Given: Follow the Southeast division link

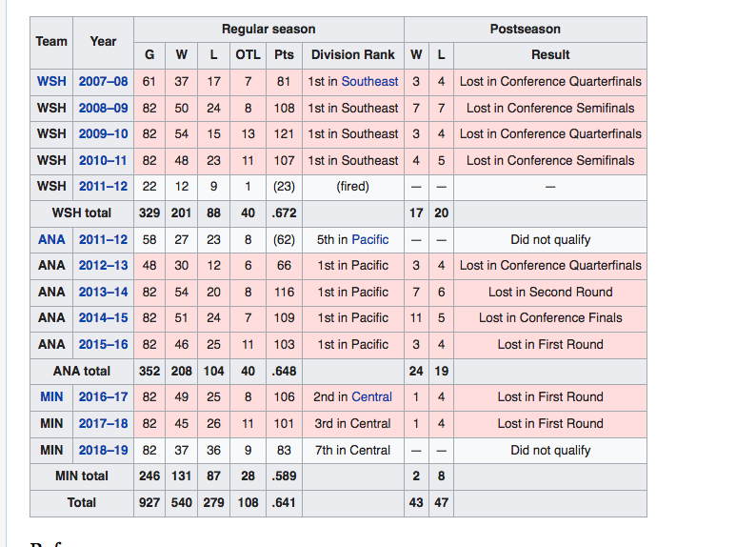Looking at the screenshot, I should 369,82.
